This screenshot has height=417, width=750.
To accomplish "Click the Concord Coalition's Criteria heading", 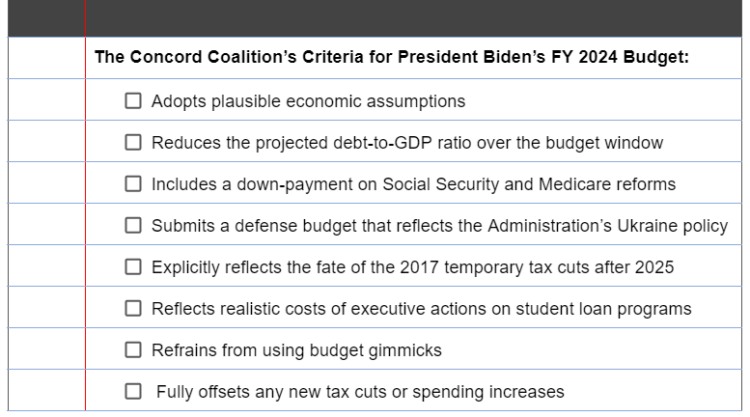I will 392,57.
